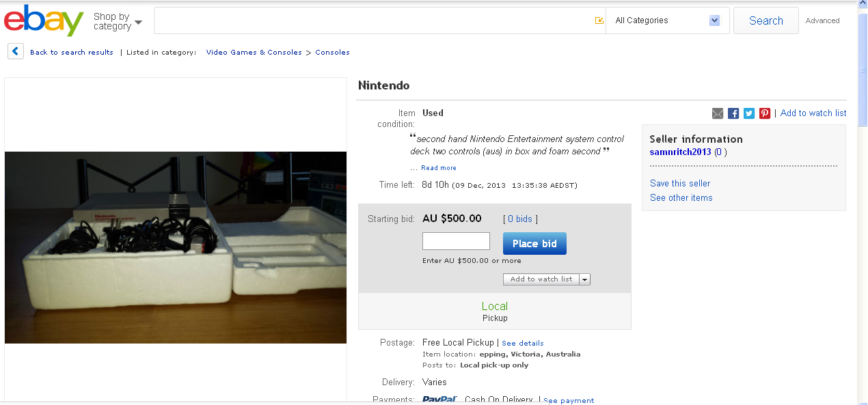Click 'Local pick-up only' text
This screenshot has width=868, height=405.
tap(494, 365)
